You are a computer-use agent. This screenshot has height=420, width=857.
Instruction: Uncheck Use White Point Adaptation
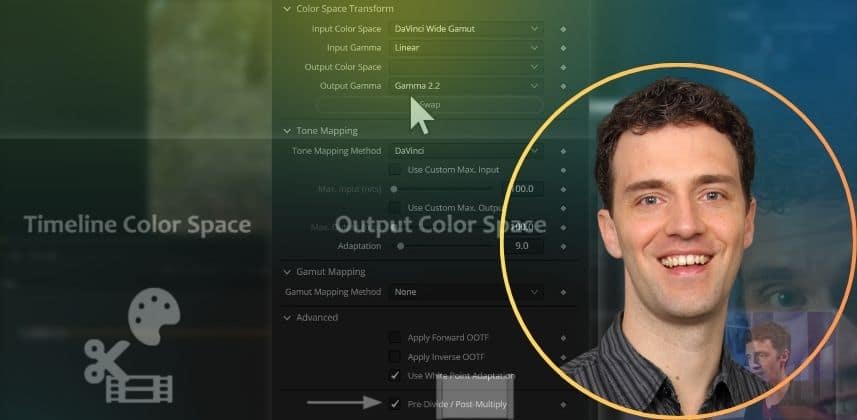pyautogui.click(x=395, y=376)
